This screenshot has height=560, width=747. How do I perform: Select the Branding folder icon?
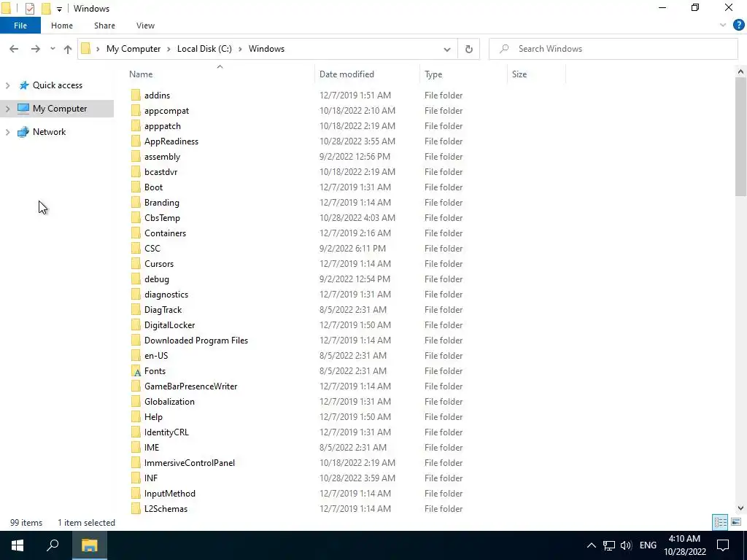click(136, 203)
